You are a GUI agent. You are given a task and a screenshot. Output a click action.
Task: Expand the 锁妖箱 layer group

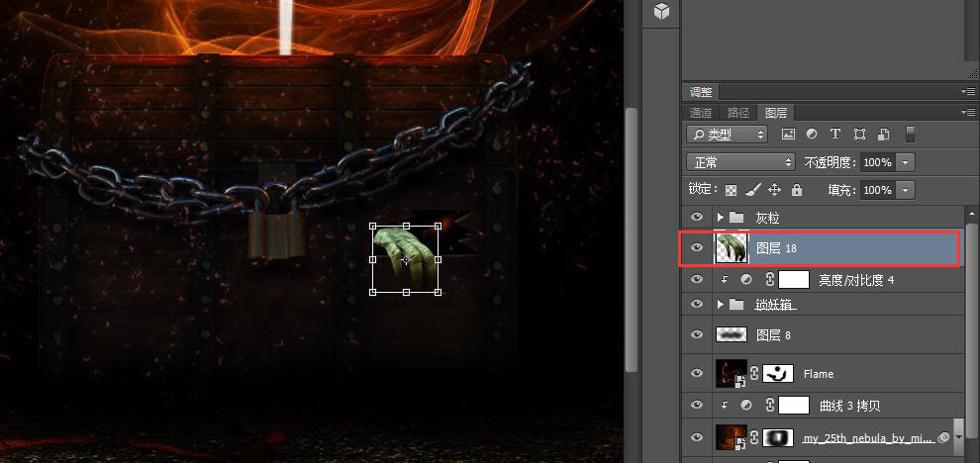tap(720, 305)
